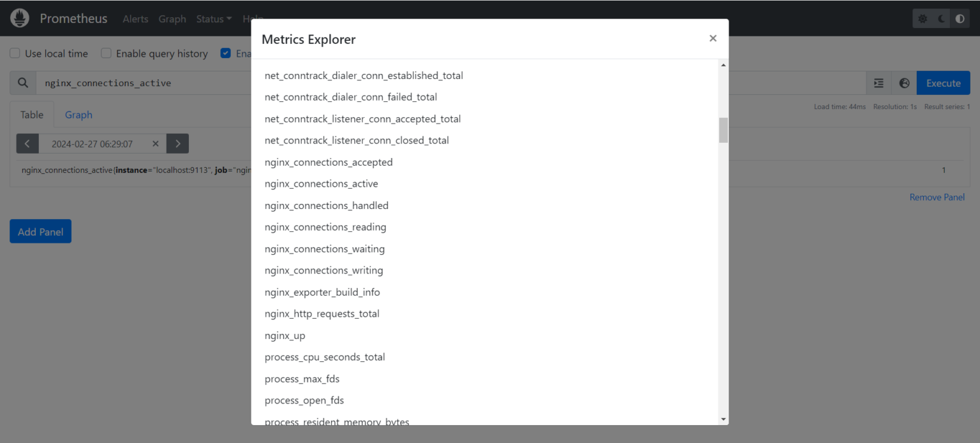Click the Add Panel button
This screenshot has height=443, width=980.
tap(40, 231)
